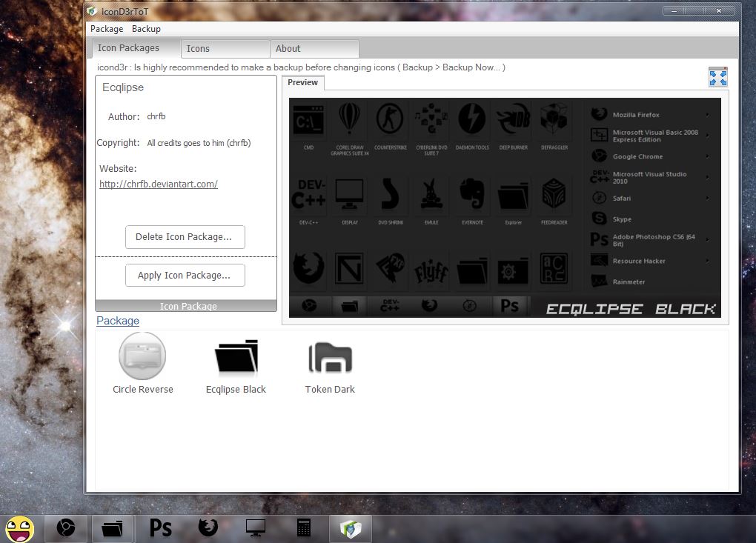The image size is (756, 543).
Task: Click the Flyff icon in the preview
Action: point(431,270)
